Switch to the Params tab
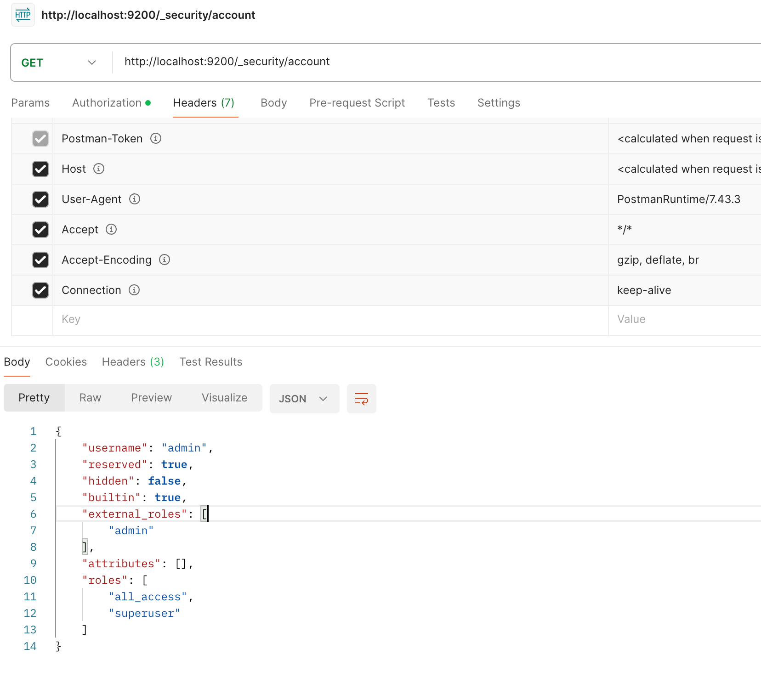761x700 pixels. [30, 103]
